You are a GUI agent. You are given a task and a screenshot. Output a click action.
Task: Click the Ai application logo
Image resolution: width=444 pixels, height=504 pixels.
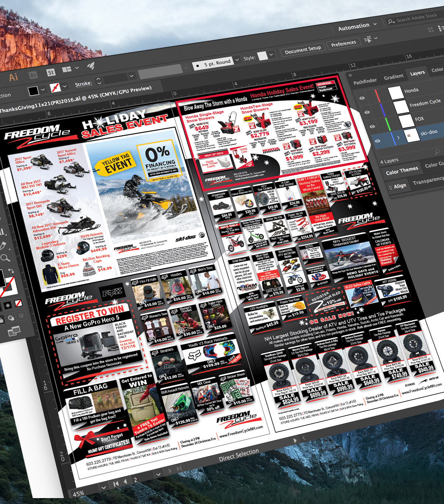coord(14,77)
